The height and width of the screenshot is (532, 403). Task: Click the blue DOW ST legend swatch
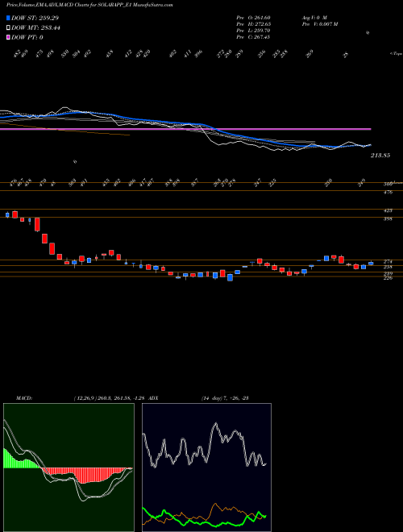click(8, 18)
